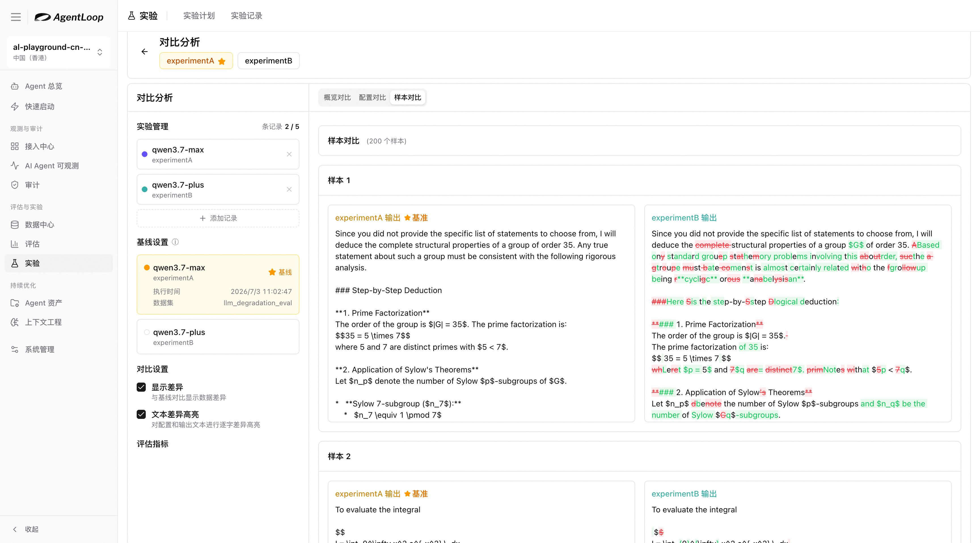Switch to 实验记录 tab
The height and width of the screenshot is (543, 980).
[x=246, y=16]
